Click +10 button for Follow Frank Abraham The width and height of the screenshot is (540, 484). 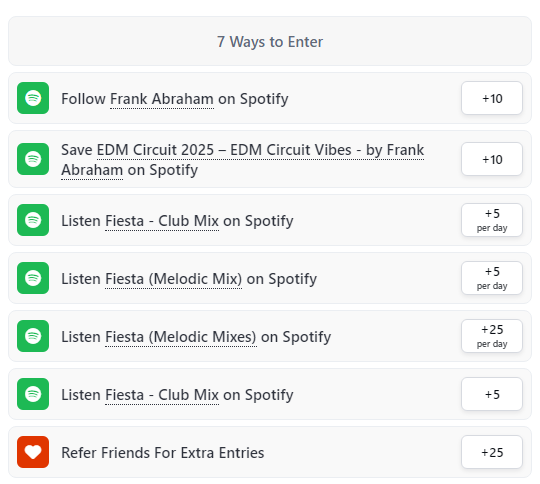pyautogui.click(x=492, y=98)
